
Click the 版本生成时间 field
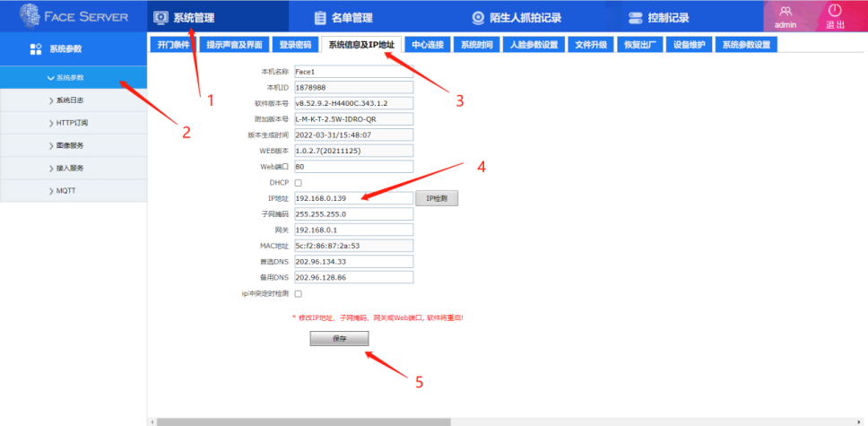click(353, 135)
